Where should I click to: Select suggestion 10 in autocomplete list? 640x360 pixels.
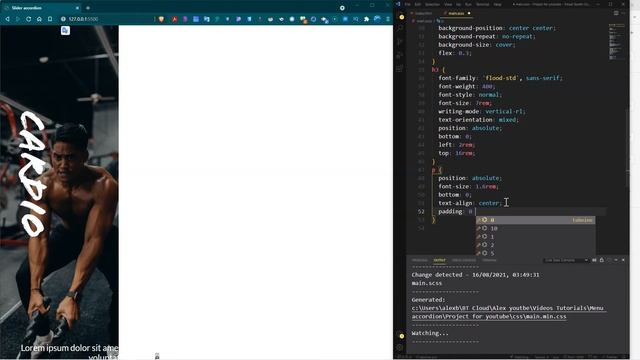[536, 229]
